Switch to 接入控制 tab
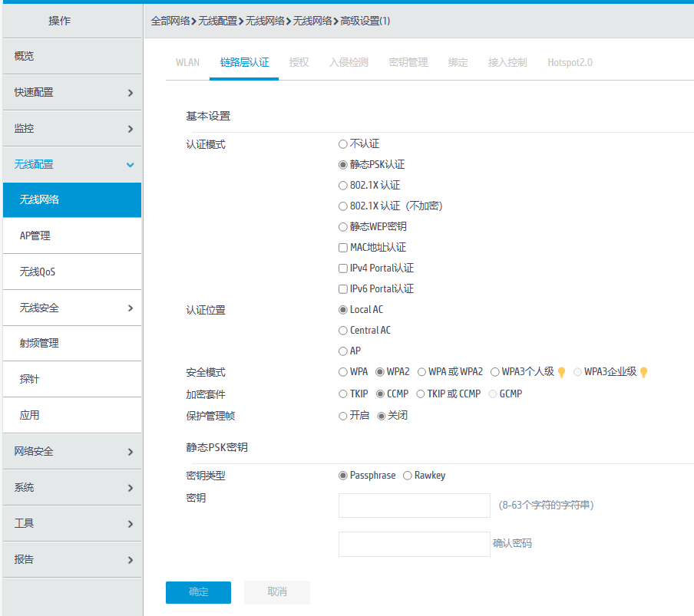694x616 pixels. [507, 63]
